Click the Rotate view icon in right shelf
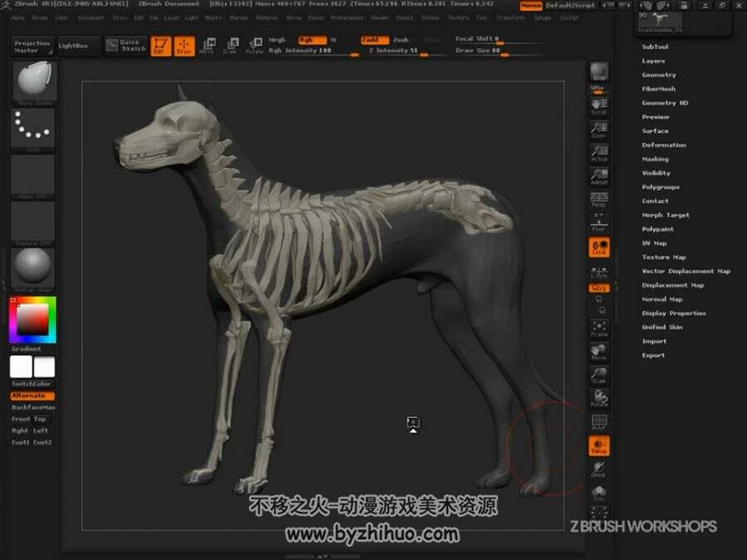Viewport: 747px width, 560px height. click(x=598, y=398)
